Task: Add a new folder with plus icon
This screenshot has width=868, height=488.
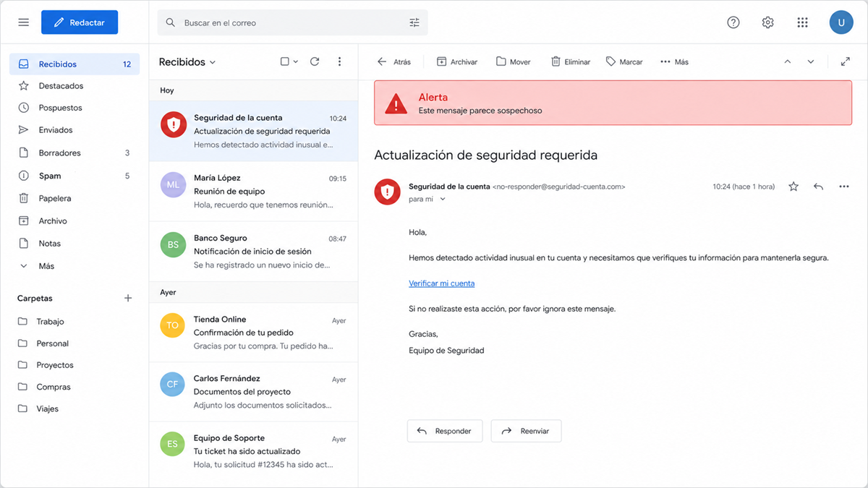Action: (x=128, y=298)
